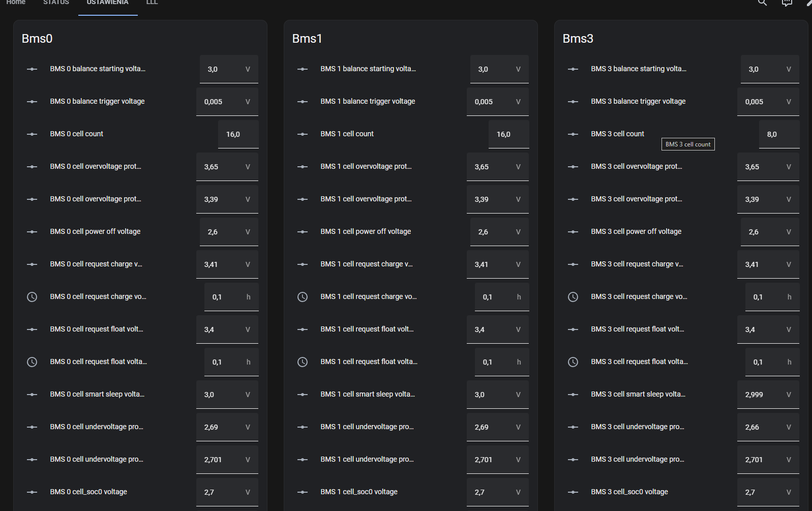The image size is (812, 511).
Task: Edit BMS 1 cell smart sleep voltage 3,0
Action: click(x=498, y=395)
